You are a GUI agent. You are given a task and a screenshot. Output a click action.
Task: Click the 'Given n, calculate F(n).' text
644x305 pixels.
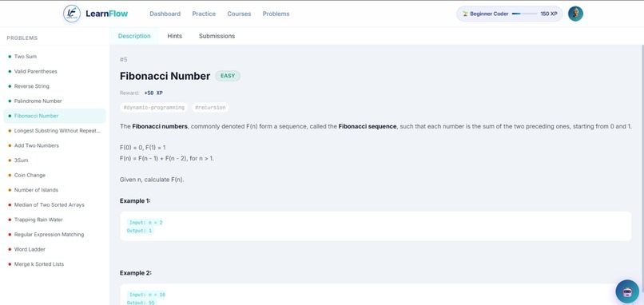point(152,180)
